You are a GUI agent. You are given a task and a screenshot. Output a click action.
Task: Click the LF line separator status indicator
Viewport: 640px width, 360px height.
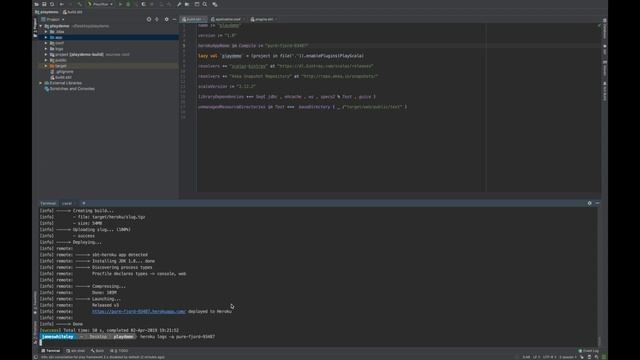tap(536, 357)
